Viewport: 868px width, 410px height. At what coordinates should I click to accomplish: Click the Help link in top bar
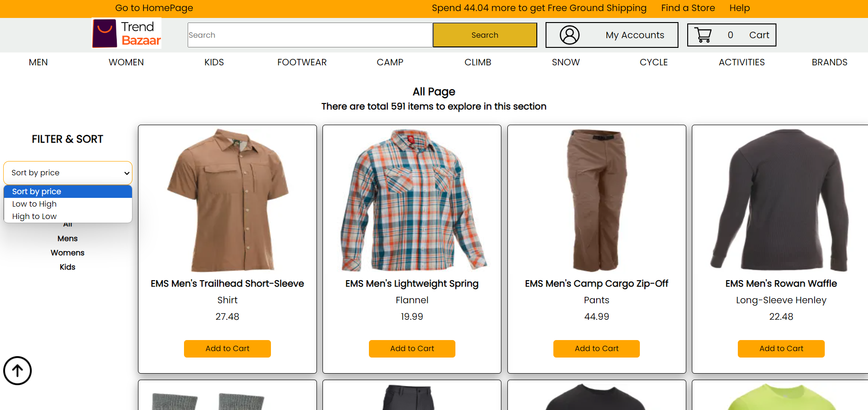point(739,8)
